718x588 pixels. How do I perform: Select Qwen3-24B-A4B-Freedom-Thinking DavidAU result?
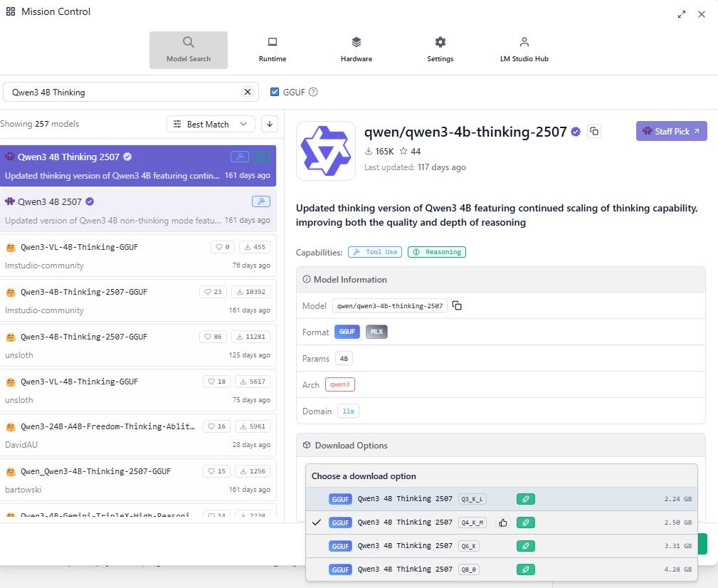pyautogui.click(x=138, y=435)
